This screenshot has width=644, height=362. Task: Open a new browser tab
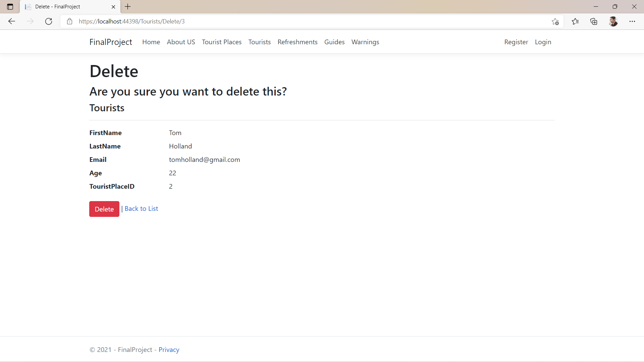coord(127,7)
